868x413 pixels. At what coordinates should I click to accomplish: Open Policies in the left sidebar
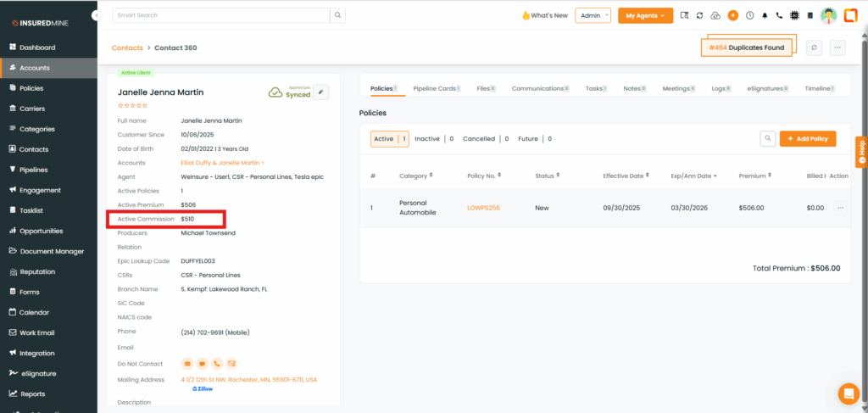(x=31, y=88)
